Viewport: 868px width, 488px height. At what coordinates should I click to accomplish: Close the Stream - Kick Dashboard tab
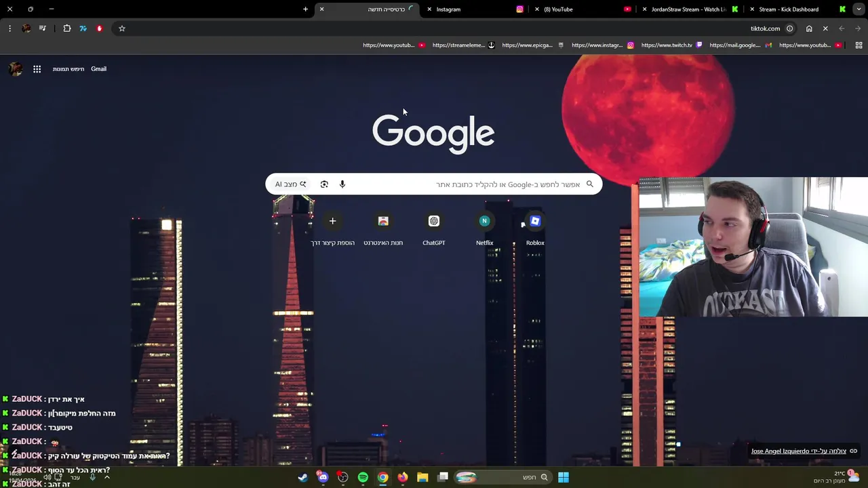pyautogui.click(x=752, y=9)
